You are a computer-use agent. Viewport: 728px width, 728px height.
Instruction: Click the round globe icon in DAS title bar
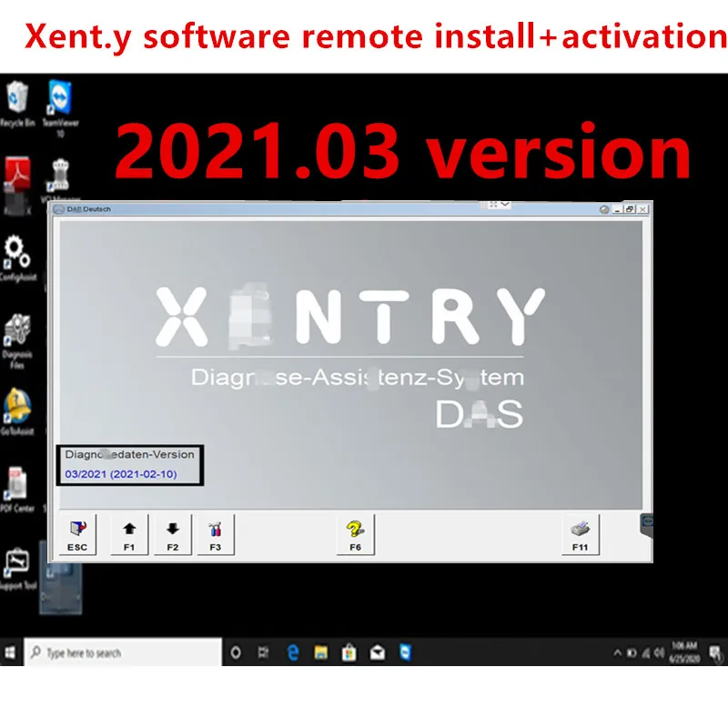click(x=604, y=209)
